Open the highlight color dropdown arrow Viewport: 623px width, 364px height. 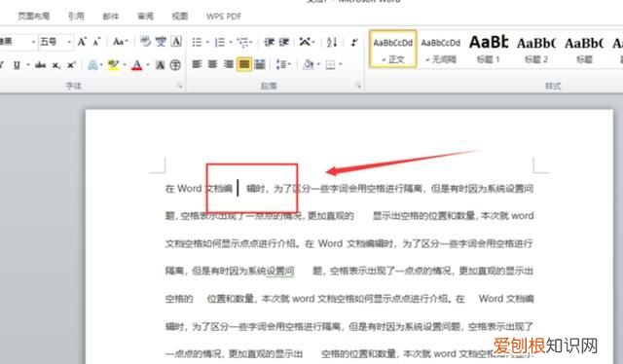tap(125, 65)
